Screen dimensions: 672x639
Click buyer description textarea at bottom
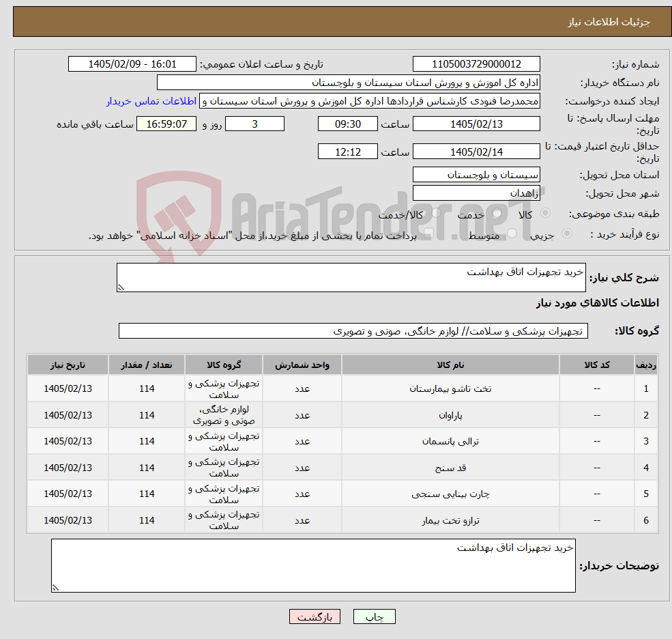click(313, 566)
